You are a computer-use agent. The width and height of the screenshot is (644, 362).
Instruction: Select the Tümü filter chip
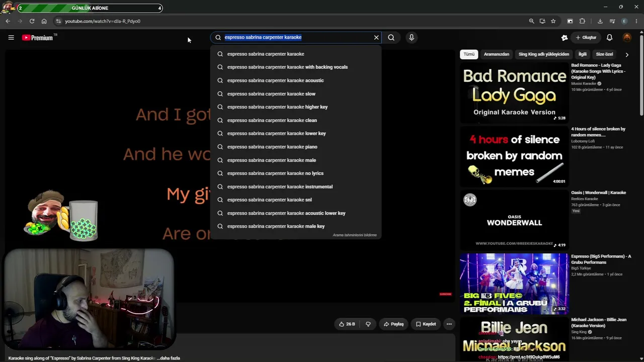click(469, 54)
